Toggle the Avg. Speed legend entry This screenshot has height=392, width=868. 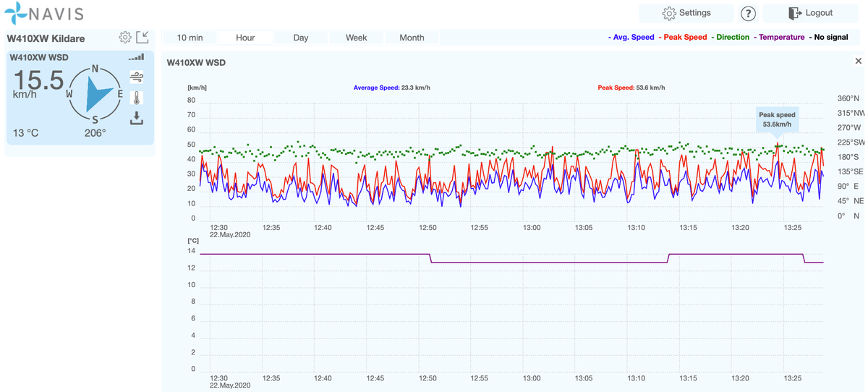[x=631, y=37]
